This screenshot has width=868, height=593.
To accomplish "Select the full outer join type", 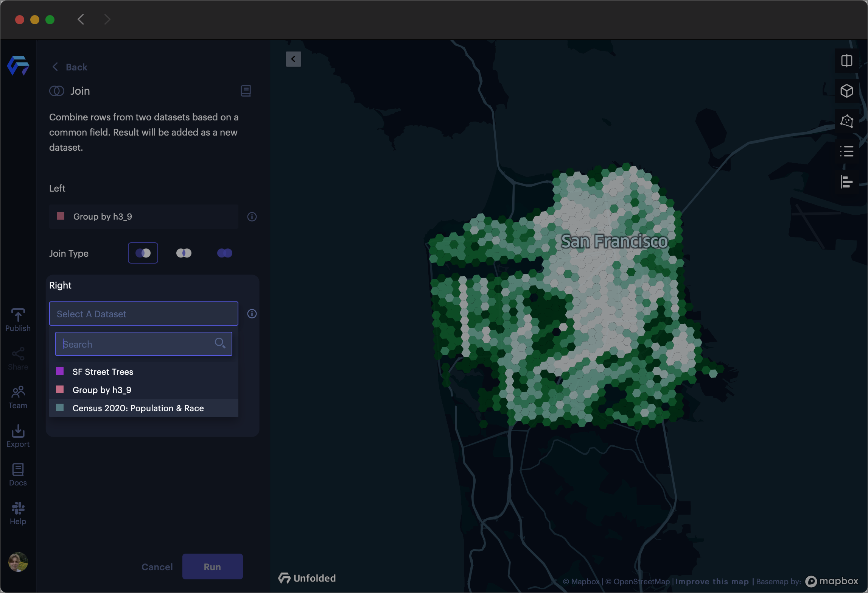I will pyautogui.click(x=225, y=253).
